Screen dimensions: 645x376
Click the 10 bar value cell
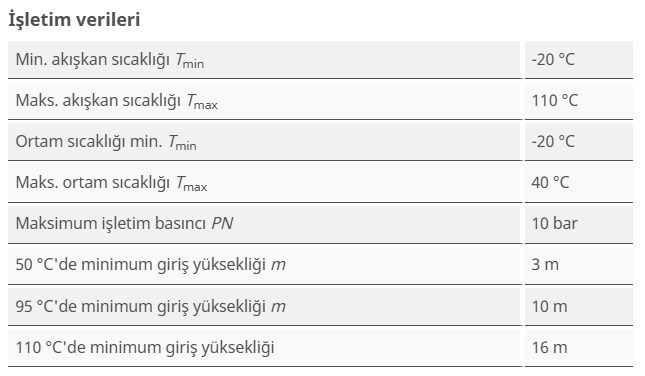point(579,224)
